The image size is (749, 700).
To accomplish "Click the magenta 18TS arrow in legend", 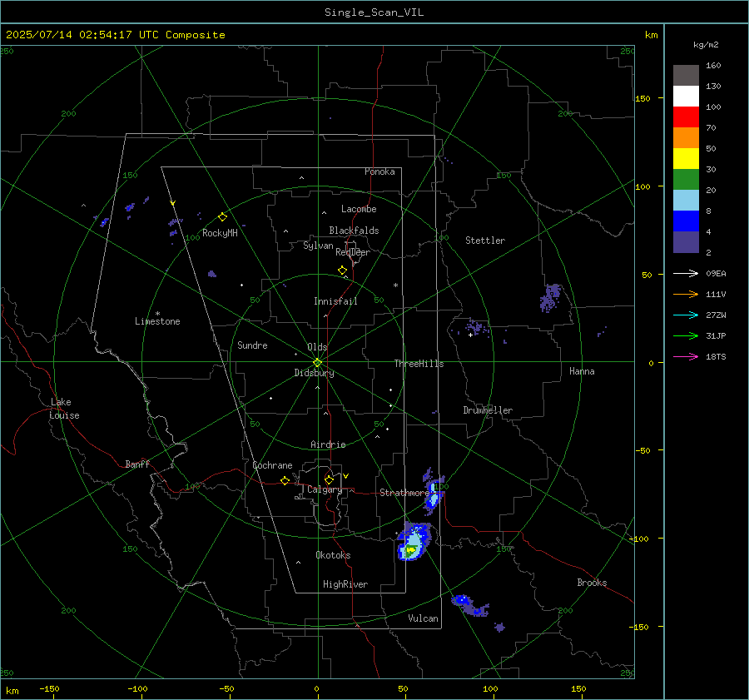I will (686, 356).
